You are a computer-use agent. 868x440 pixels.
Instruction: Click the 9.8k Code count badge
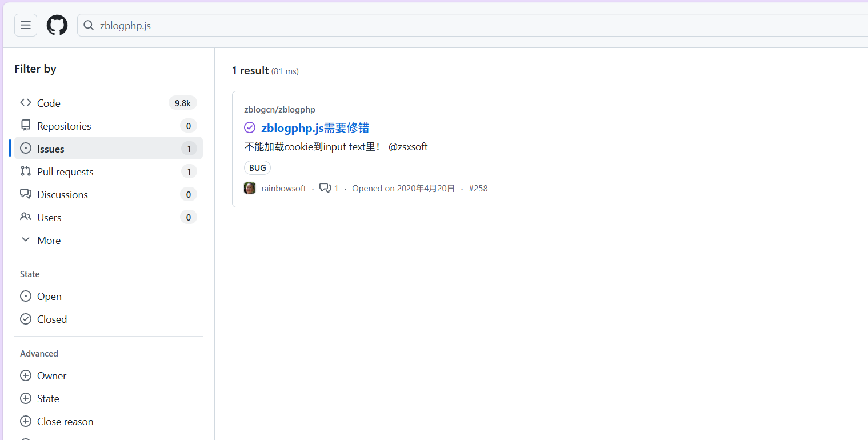[182, 103]
